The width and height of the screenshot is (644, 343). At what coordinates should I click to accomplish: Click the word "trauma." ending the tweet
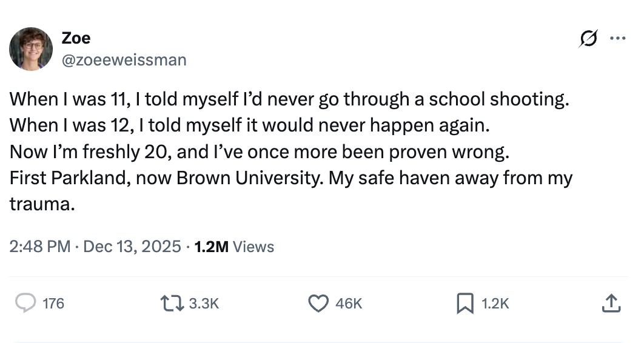pos(42,204)
